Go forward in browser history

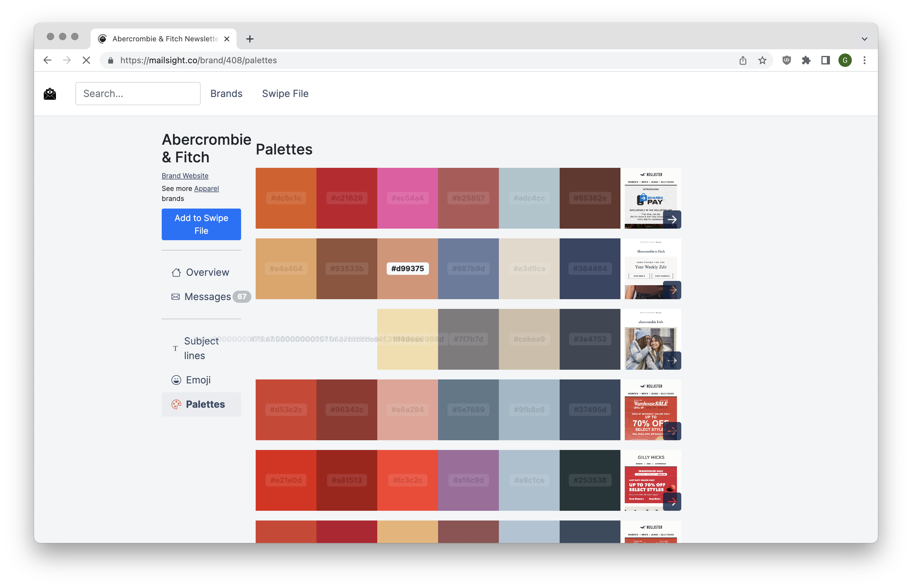tap(67, 60)
